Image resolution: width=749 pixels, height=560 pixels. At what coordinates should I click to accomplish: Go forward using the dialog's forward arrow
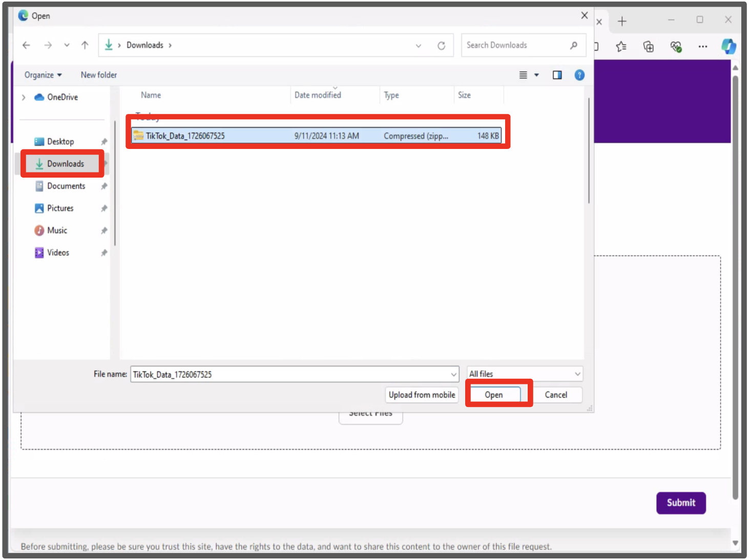coord(48,45)
